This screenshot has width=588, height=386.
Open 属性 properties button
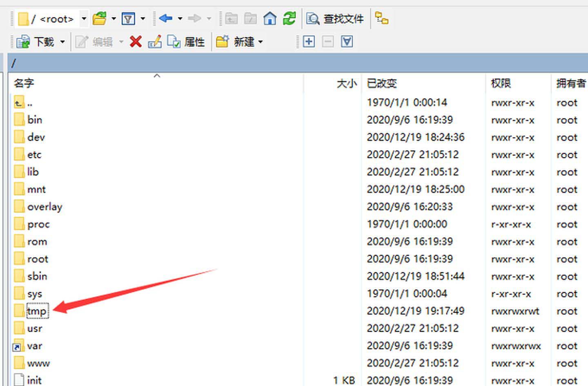[186, 42]
